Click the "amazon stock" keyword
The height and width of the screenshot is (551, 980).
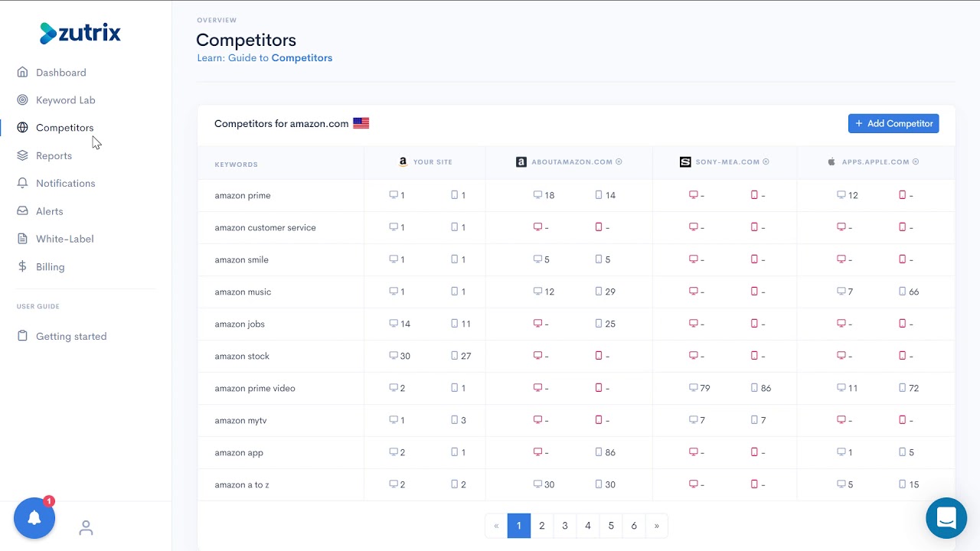click(242, 357)
